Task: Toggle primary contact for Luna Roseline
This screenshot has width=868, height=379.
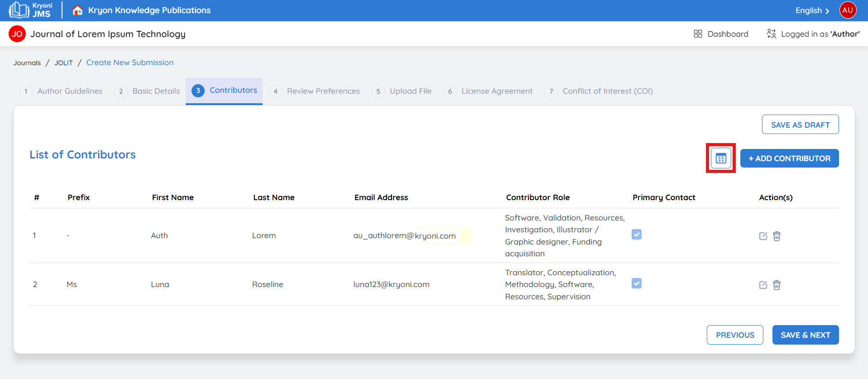Action: click(x=637, y=283)
